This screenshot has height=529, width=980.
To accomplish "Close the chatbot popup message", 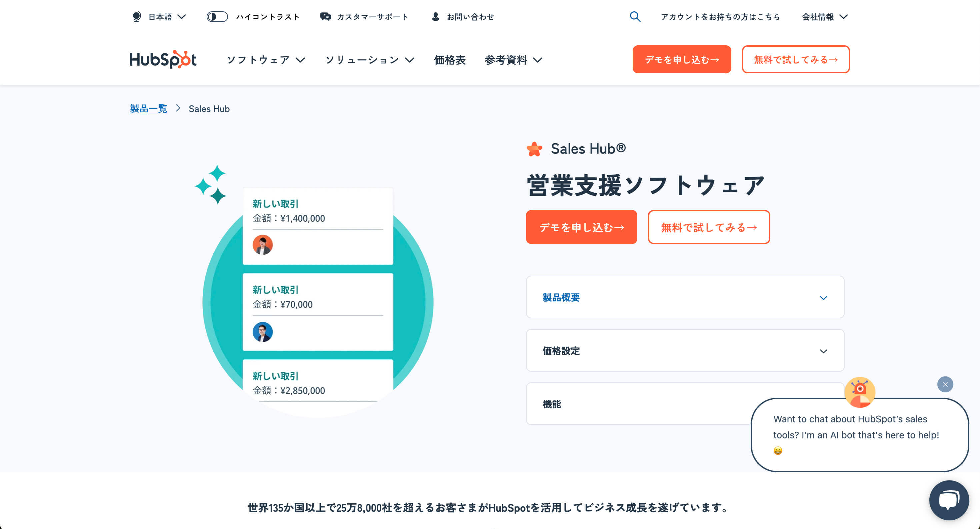I will tap(945, 384).
